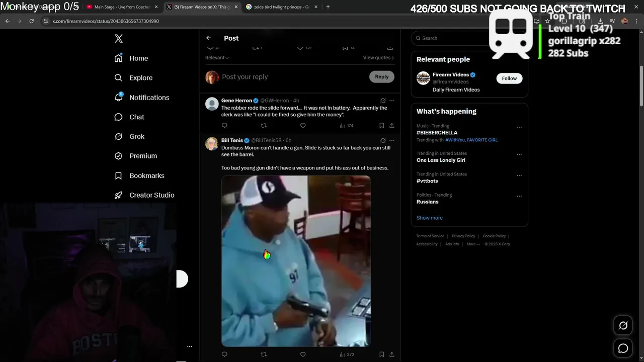Screen dimensions: 644x362
Task: Open Bill Tenis's profile avatar
Action: (212, 143)
